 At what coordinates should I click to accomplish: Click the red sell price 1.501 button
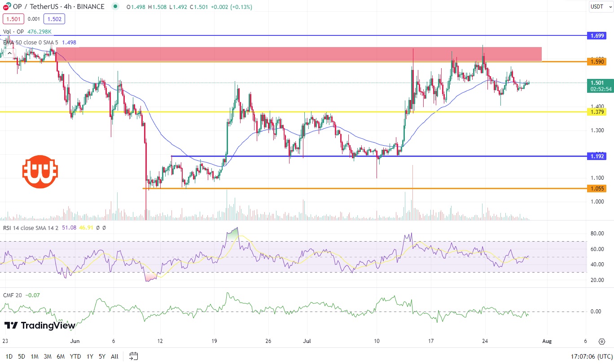click(13, 19)
